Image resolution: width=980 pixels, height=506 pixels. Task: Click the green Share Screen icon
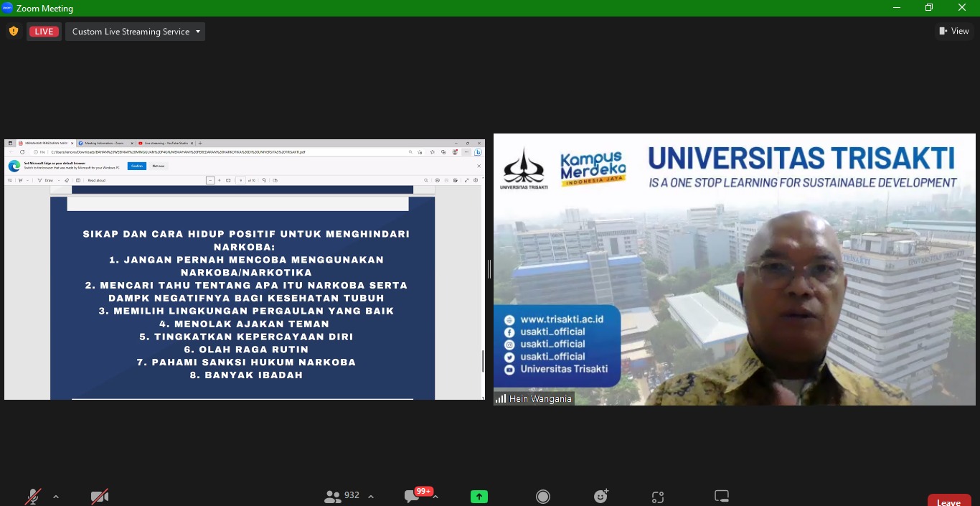coord(479,496)
